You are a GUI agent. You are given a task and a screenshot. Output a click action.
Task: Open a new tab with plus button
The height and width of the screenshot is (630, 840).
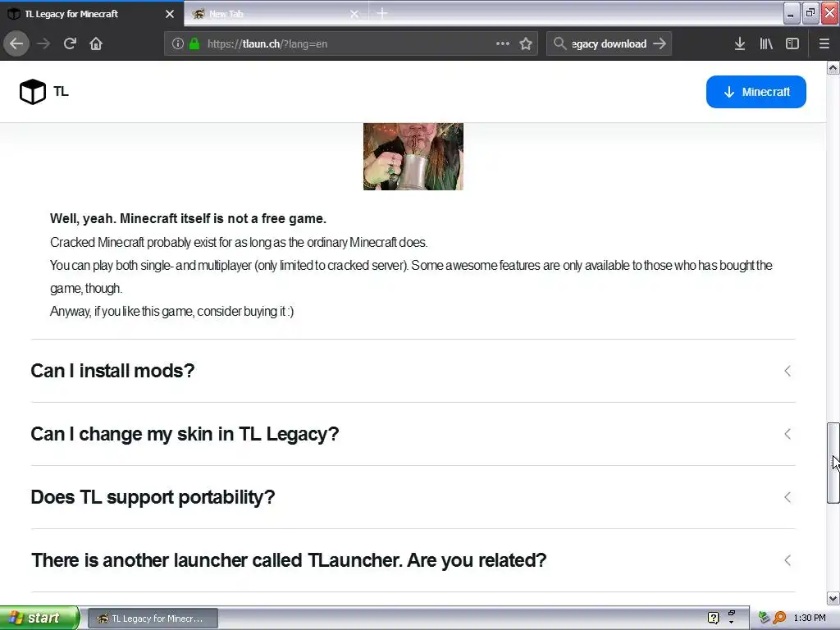382,13
